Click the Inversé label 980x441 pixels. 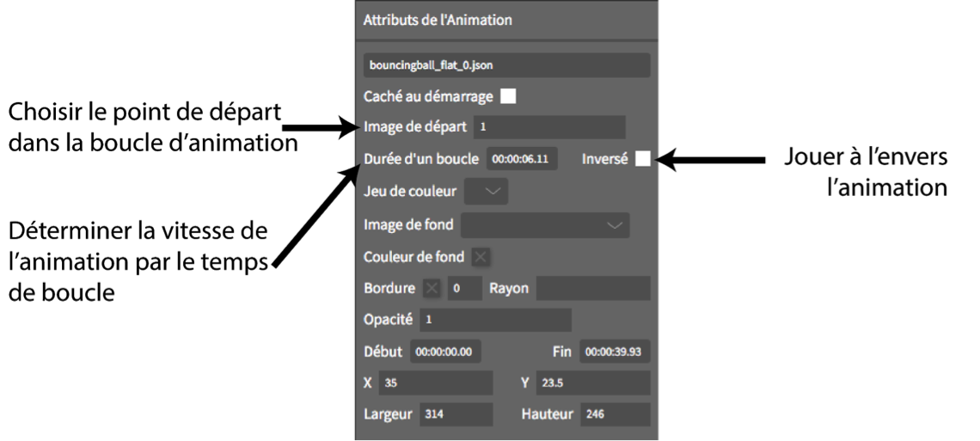click(x=604, y=159)
